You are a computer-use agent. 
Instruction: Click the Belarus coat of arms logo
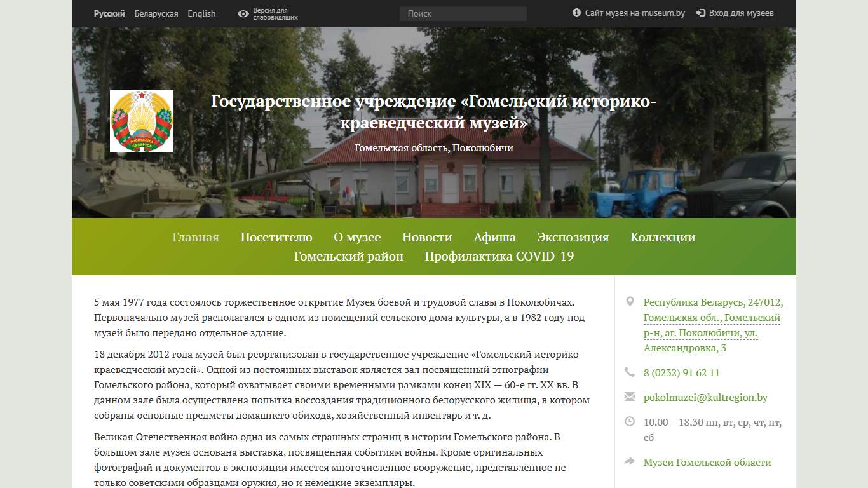coord(142,121)
